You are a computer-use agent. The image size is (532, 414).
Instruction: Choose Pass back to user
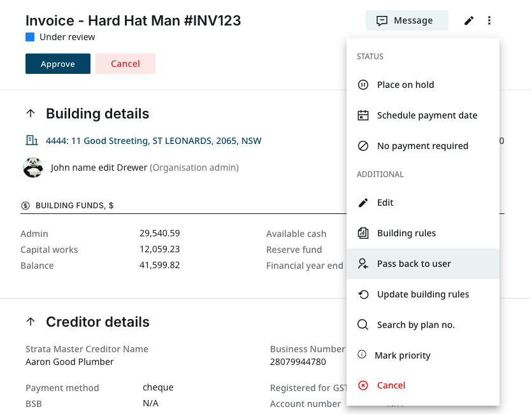point(413,264)
